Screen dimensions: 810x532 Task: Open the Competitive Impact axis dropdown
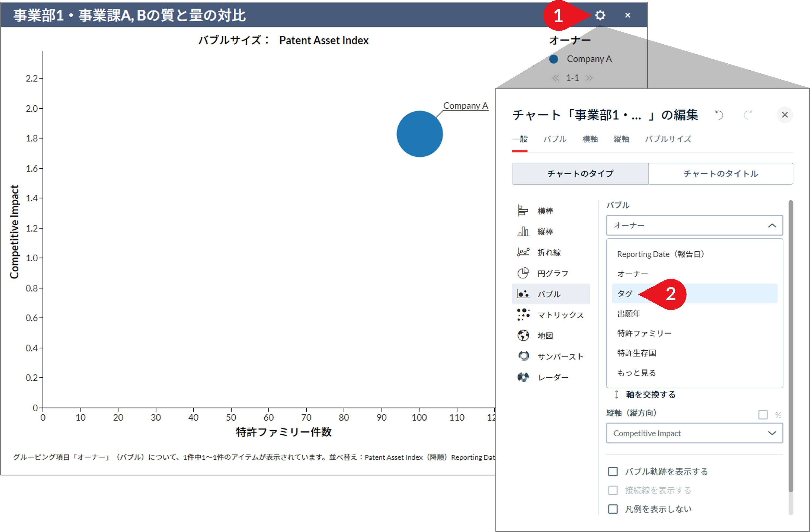694,433
